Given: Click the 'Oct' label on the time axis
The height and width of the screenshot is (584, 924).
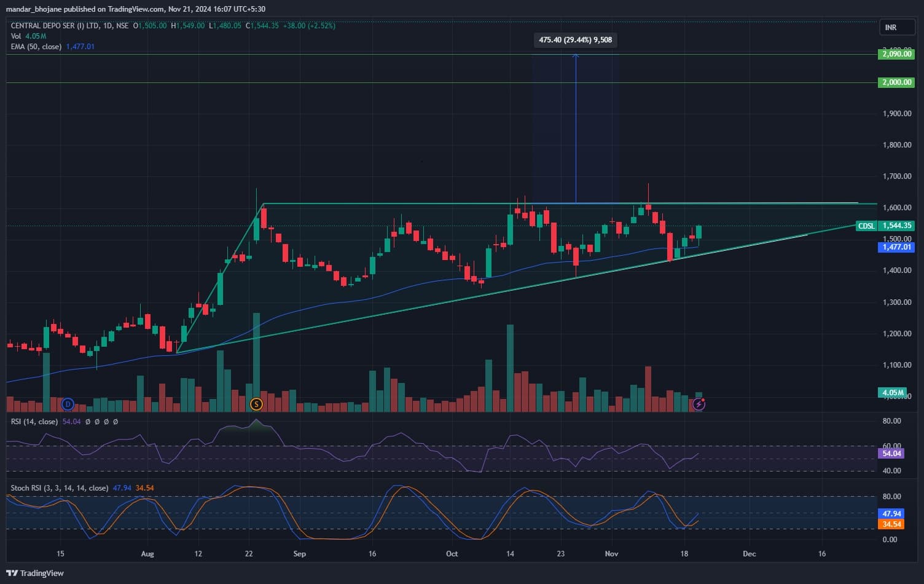Looking at the screenshot, I should (x=452, y=554).
